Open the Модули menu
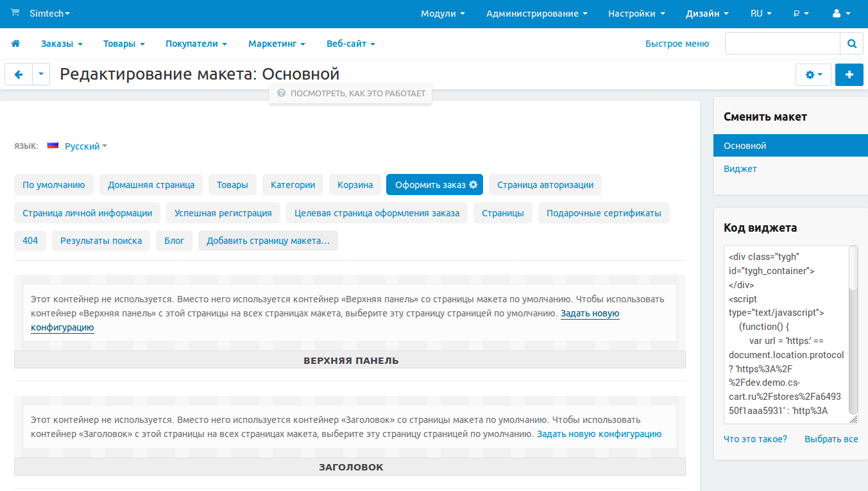Screen dimensions: 868x491 pos(443,13)
